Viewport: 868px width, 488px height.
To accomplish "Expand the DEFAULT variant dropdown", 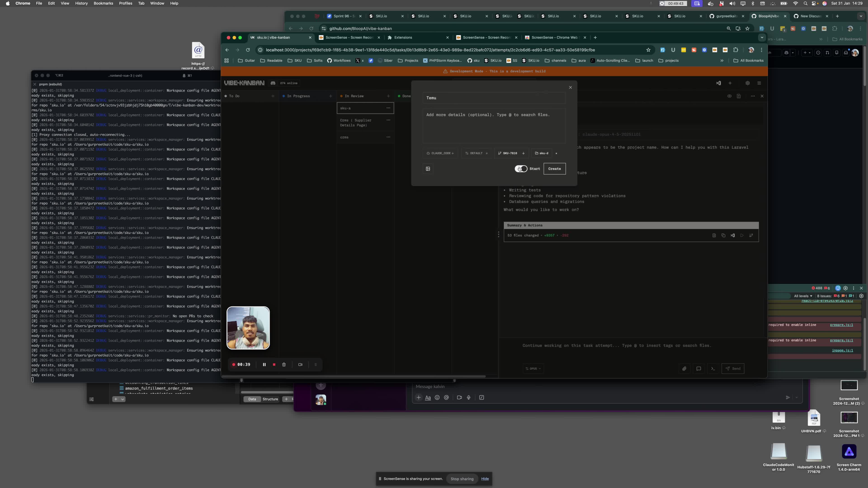I will coord(476,153).
